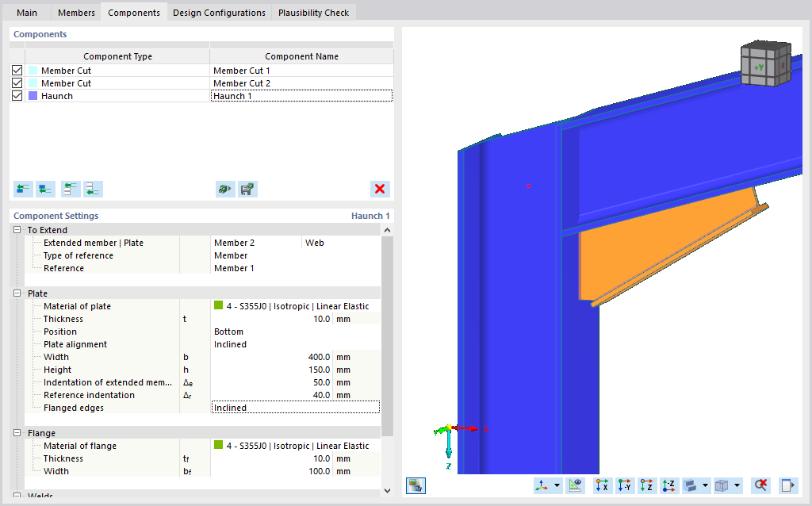
Task: Reset the zoom with the magnifier icon
Action: (760, 485)
